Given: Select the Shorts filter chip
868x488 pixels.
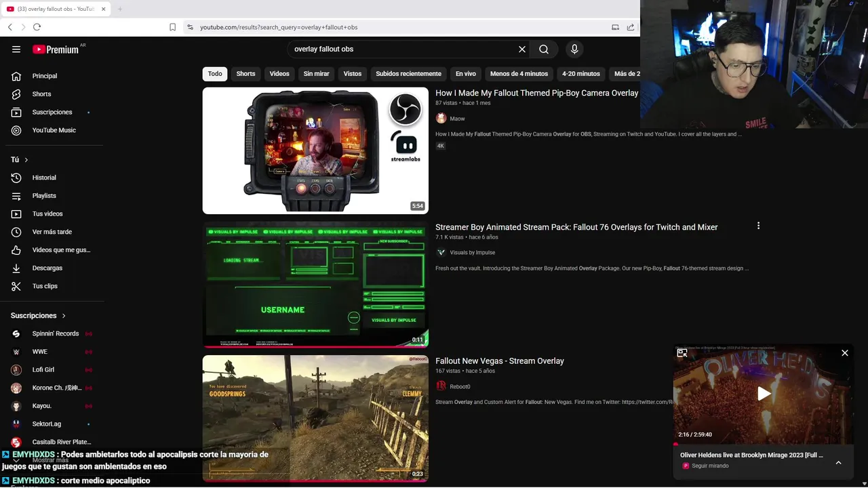Looking at the screenshot, I should point(245,74).
